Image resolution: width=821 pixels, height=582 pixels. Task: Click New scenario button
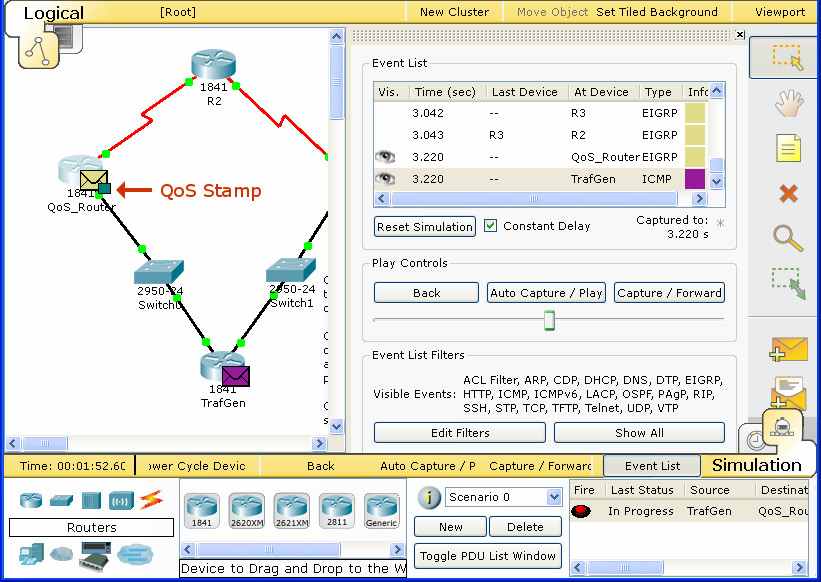450,527
